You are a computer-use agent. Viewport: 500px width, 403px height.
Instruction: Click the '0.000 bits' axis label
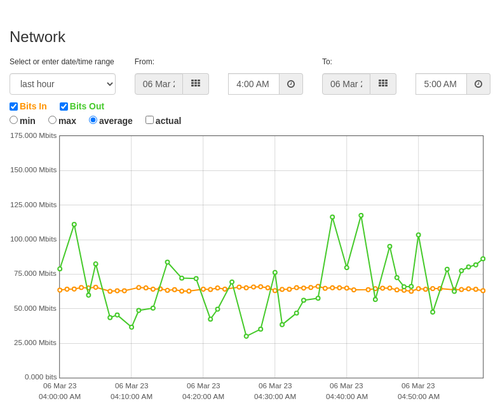41,377
